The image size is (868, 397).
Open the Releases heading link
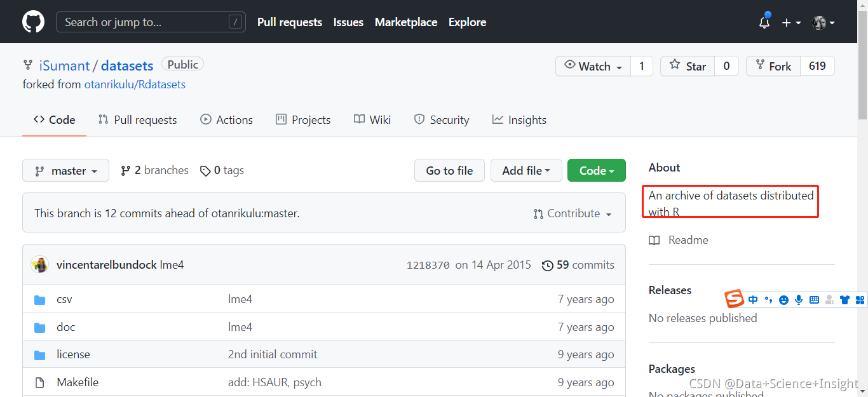(x=670, y=290)
